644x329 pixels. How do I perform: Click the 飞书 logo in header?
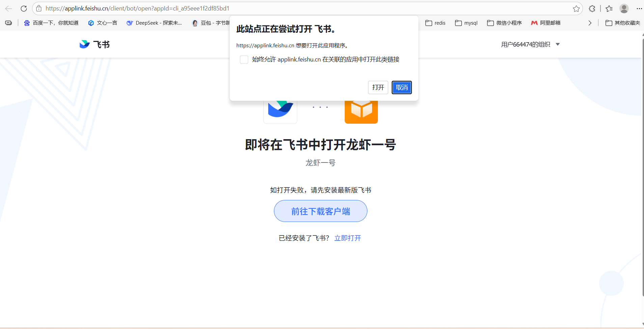pos(94,44)
